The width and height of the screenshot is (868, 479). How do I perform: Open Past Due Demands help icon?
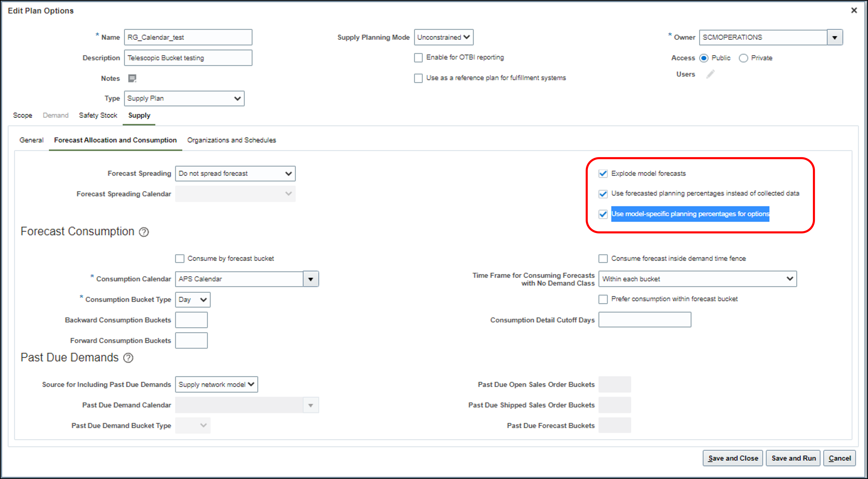pyautogui.click(x=128, y=358)
